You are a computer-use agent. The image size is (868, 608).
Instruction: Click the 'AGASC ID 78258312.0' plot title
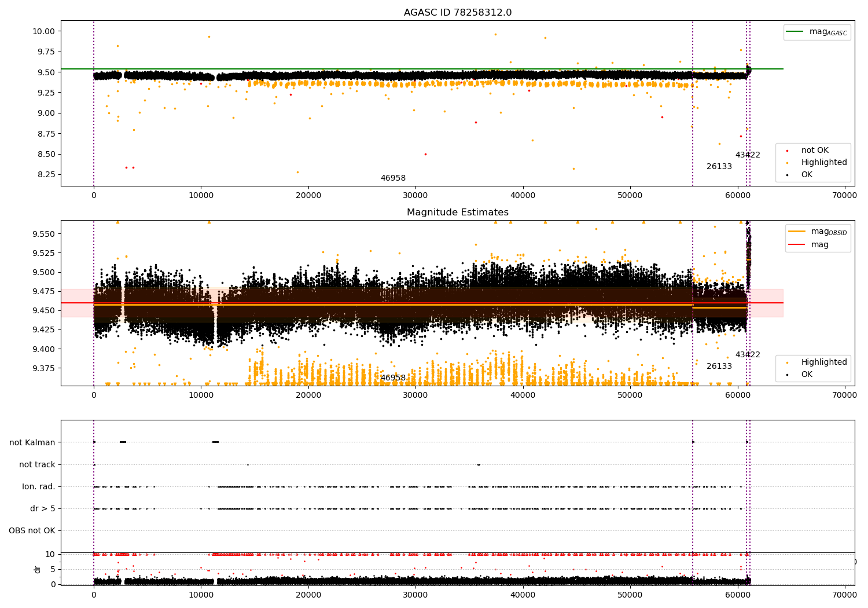click(x=458, y=13)
